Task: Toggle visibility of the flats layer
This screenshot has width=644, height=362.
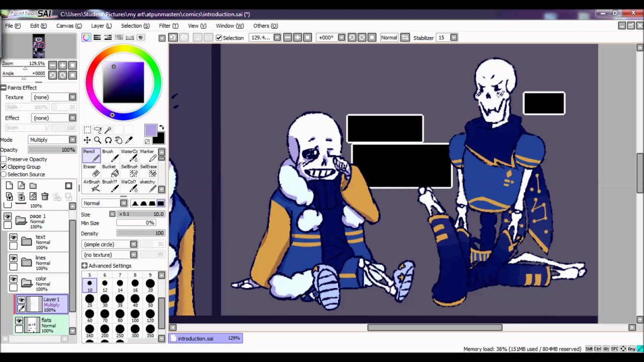Action: tap(19, 321)
